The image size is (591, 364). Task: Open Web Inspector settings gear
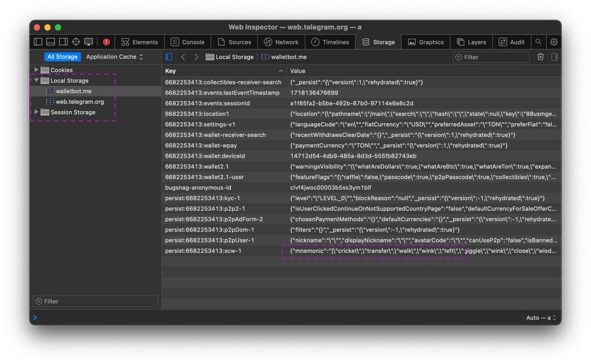[x=554, y=42]
